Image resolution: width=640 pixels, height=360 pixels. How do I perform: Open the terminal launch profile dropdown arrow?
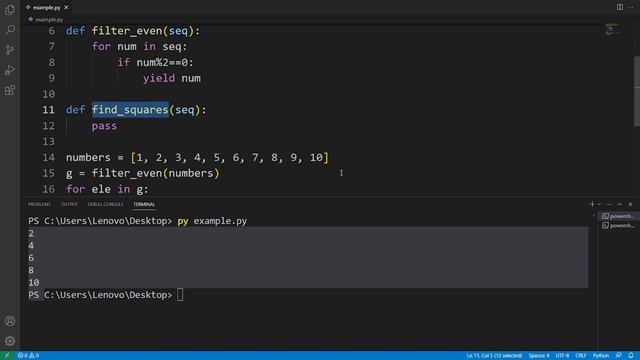[599, 204]
